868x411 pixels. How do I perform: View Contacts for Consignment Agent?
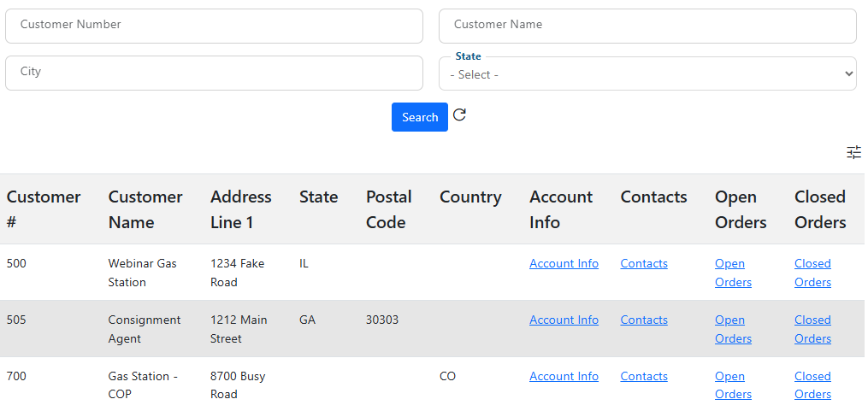643,320
